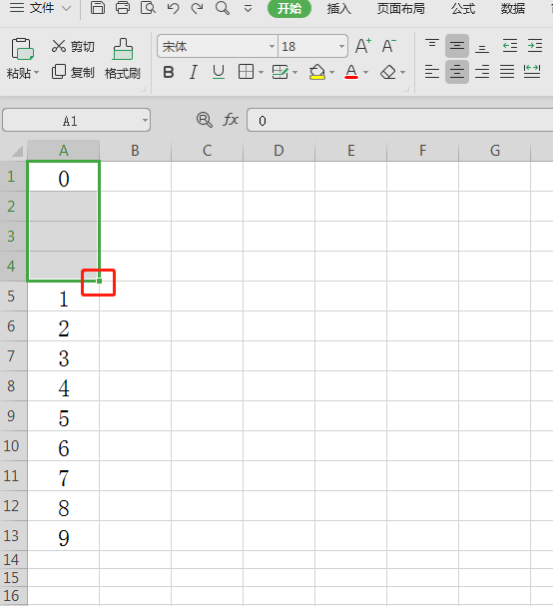This screenshot has height=607, width=554.
Task: Toggle Bold formatting
Action: pyautogui.click(x=168, y=72)
